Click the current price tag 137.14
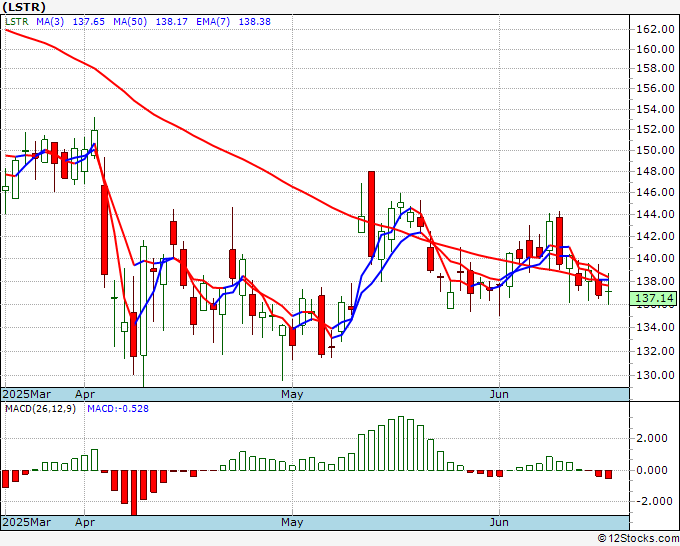The image size is (680, 546). click(x=654, y=298)
